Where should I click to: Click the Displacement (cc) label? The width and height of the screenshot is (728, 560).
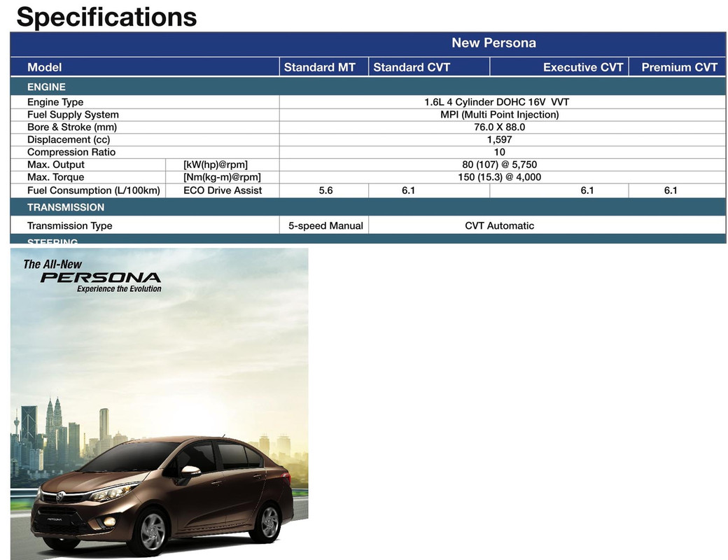[69, 140]
